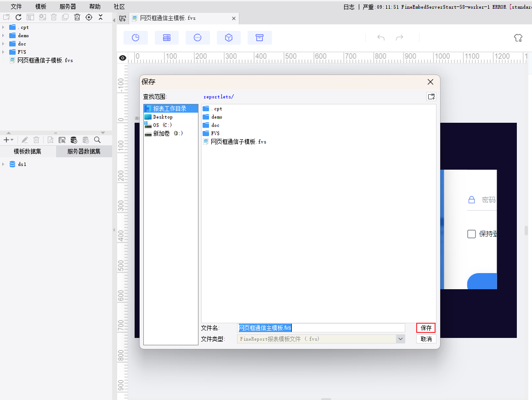Click the preview dataset icon

(x=50, y=140)
